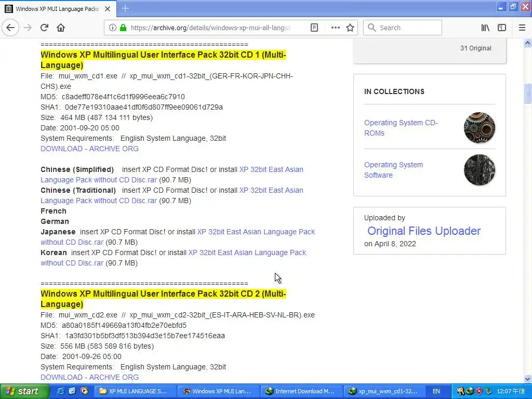The width and height of the screenshot is (532, 399).
Task: Launch Windows Media Player from quick launch
Action: [x=84, y=391]
